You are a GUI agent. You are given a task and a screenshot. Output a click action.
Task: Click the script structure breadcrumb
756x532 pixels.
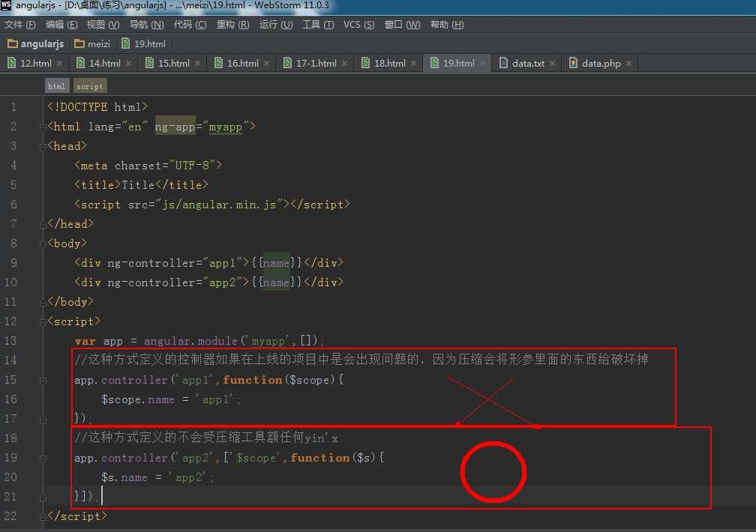pyautogui.click(x=90, y=86)
